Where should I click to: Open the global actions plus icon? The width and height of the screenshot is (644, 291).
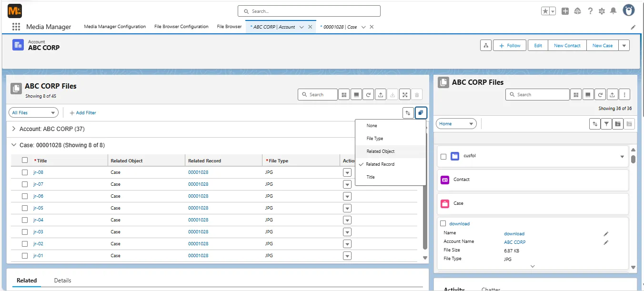pyautogui.click(x=565, y=11)
